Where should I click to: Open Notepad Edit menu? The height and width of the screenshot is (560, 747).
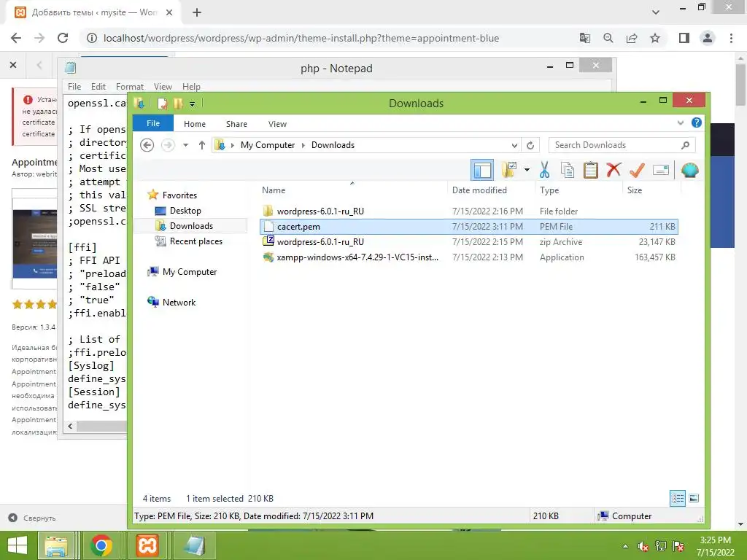tap(98, 87)
